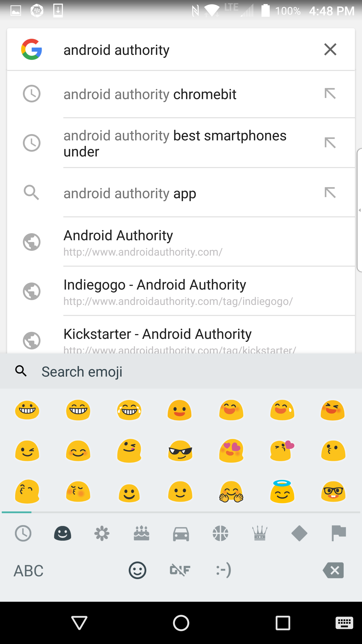Tap the keyboard switcher in navigation bar

(x=344, y=623)
